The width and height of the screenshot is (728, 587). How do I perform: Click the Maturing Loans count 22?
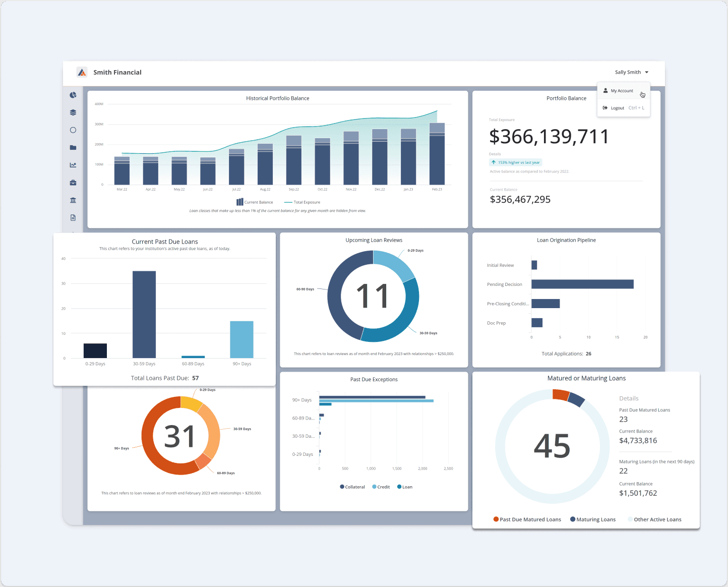(624, 471)
